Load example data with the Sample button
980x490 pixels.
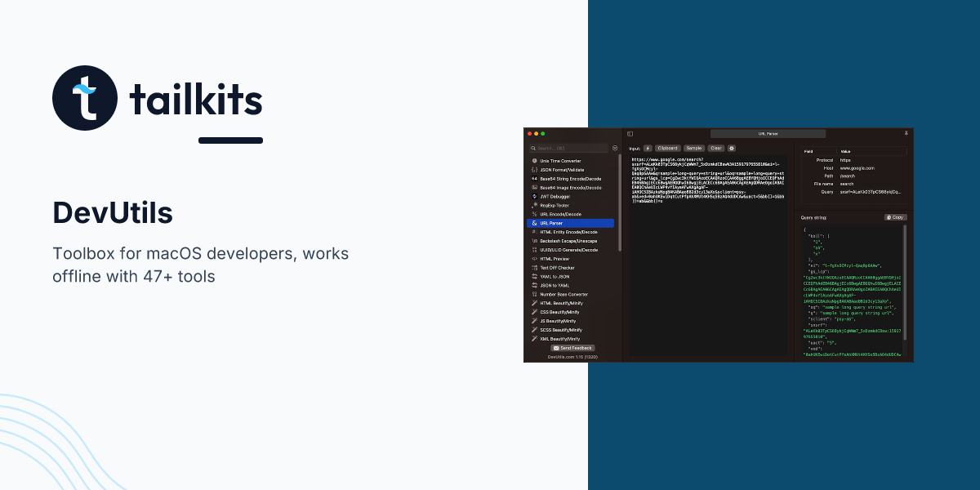[694, 148]
